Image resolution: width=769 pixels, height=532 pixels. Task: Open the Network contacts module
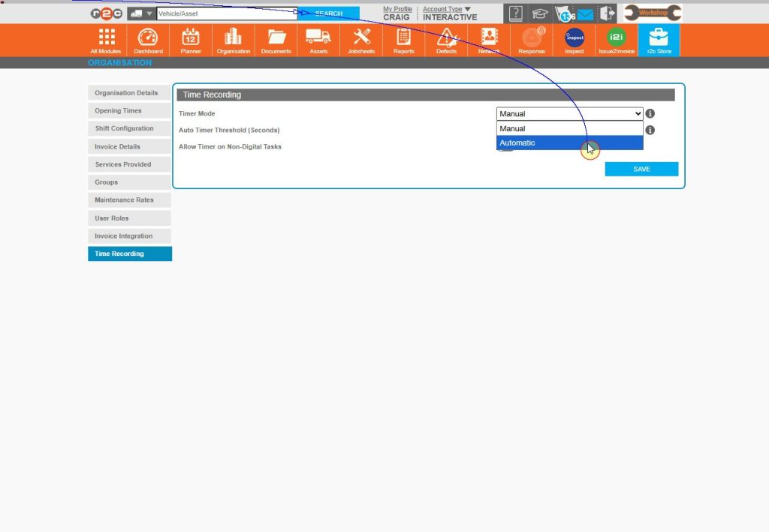click(x=489, y=41)
